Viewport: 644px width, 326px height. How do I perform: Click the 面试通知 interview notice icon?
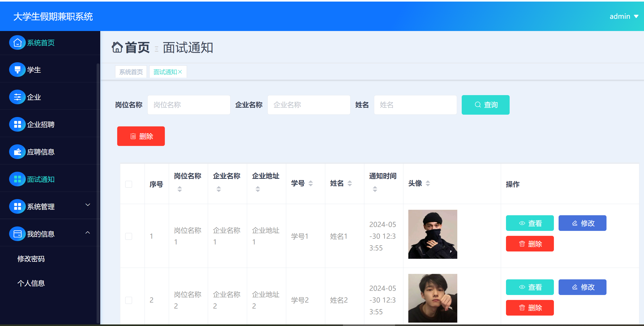point(17,179)
